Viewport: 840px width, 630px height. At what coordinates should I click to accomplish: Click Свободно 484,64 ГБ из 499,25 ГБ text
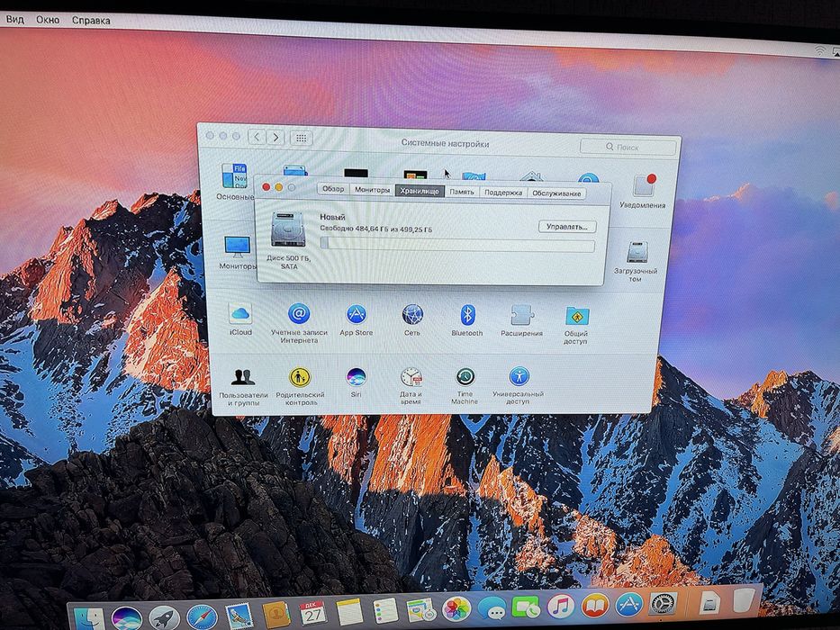[x=376, y=229]
